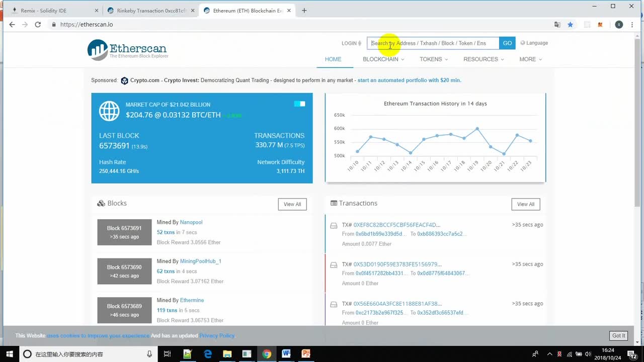Screen dimensions: 644x362
Task: Open Task View on the taskbar
Action: (x=168, y=354)
